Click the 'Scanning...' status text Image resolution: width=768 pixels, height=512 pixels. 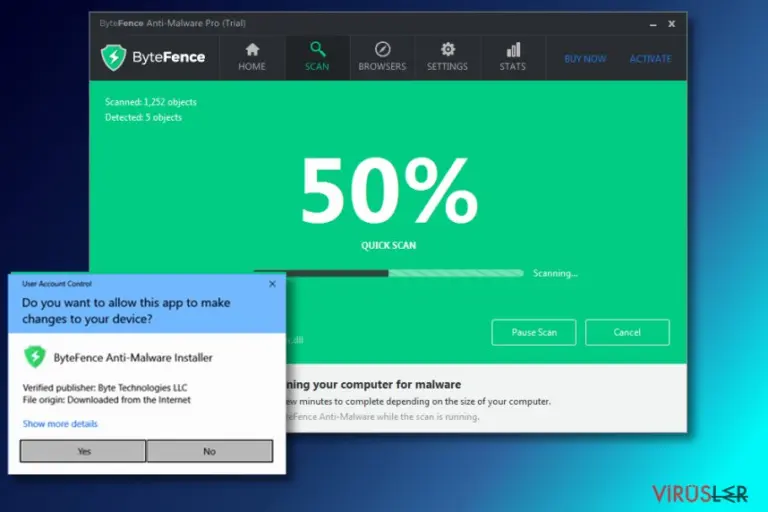[555, 273]
